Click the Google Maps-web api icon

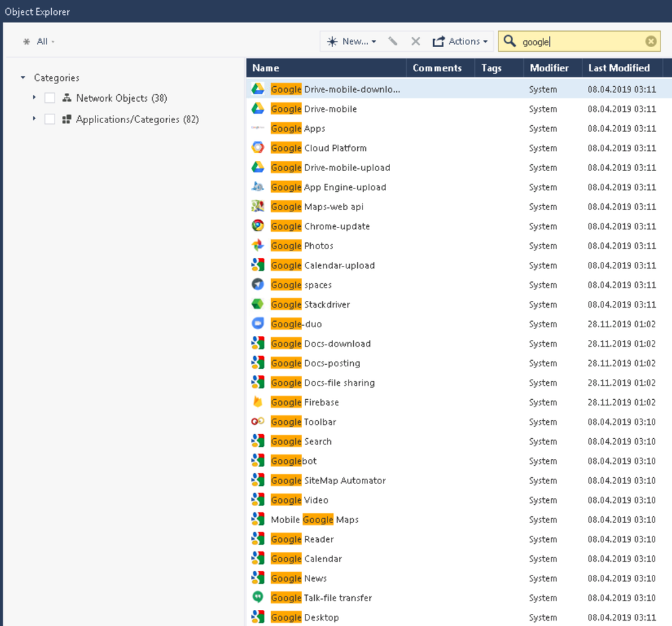coord(258,206)
